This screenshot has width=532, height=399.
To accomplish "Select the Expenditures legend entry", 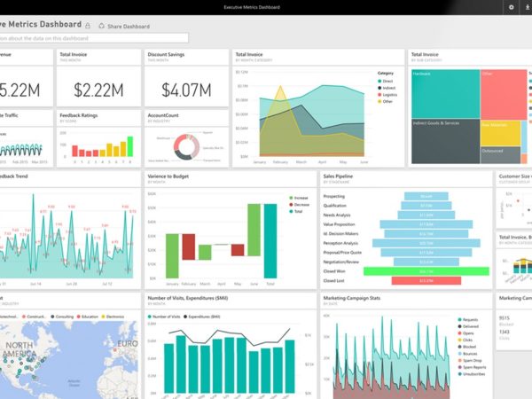I will [x=202, y=317].
